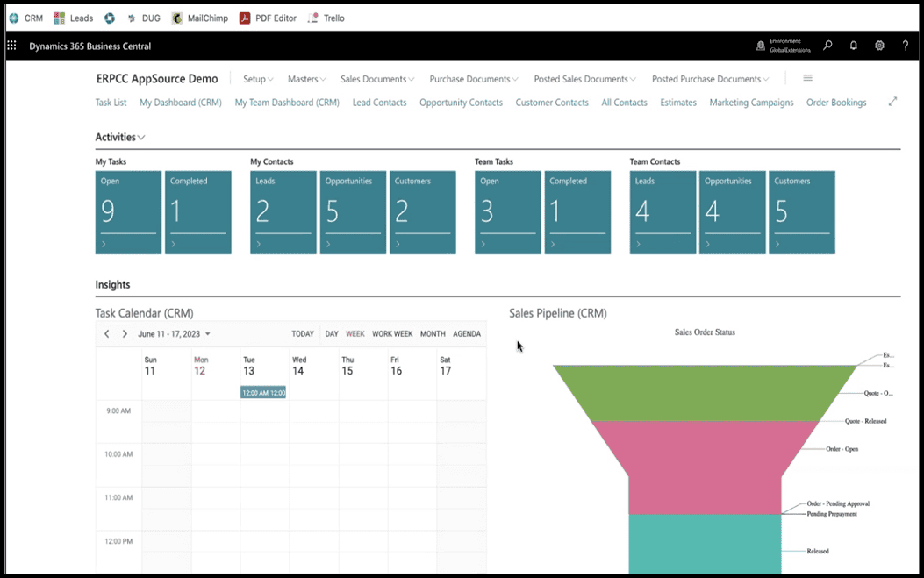Open the June 11 - 17, 2023 date picker
This screenshot has width=924, height=578.
[174, 334]
